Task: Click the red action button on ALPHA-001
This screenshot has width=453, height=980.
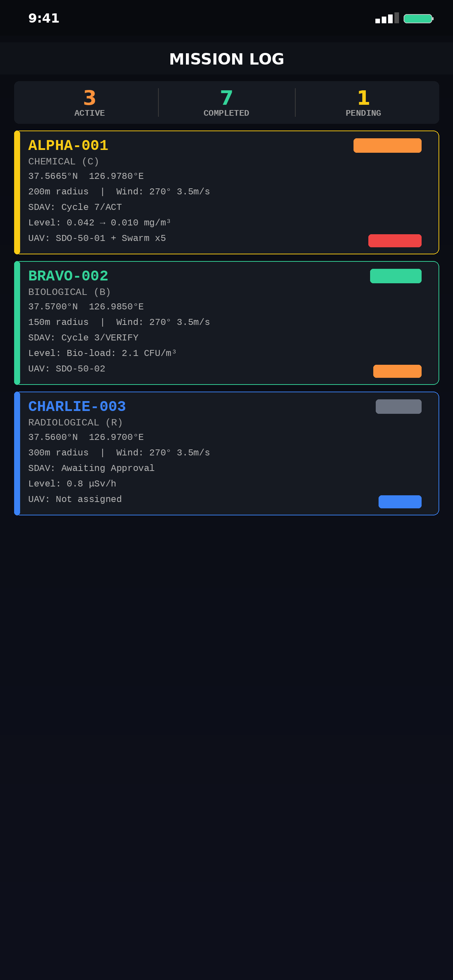Action: click(394, 241)
